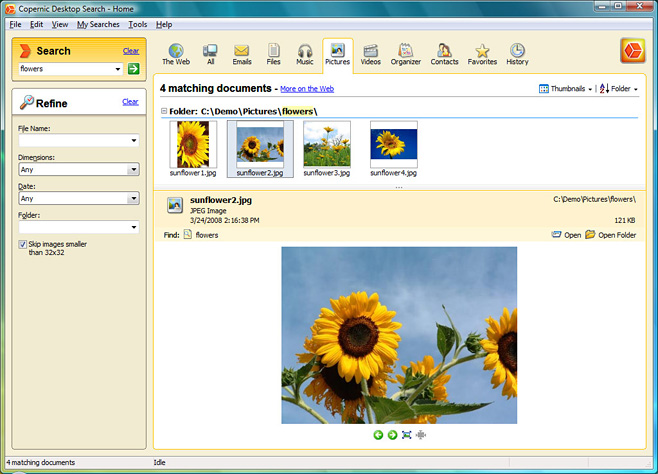
Task: Click the C:\Demo\Pictures\flowers\ path in details
Action: coord(594,199)
